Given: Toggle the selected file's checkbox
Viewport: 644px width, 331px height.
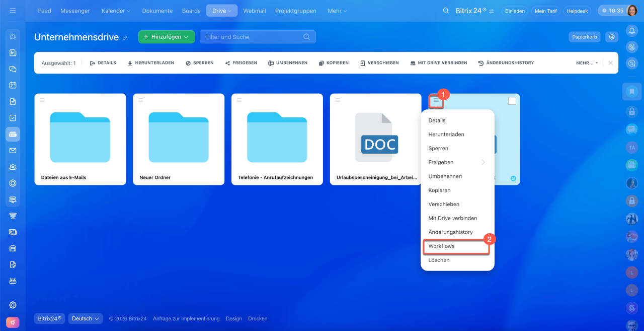Looking at the screenshot, I should pyautogui.click(x=512, y=101).
